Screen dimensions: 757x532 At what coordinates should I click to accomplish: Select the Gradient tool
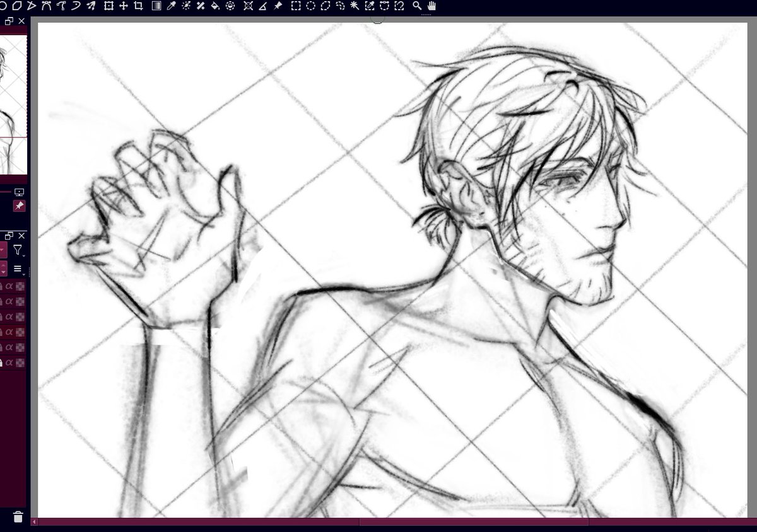156,6
